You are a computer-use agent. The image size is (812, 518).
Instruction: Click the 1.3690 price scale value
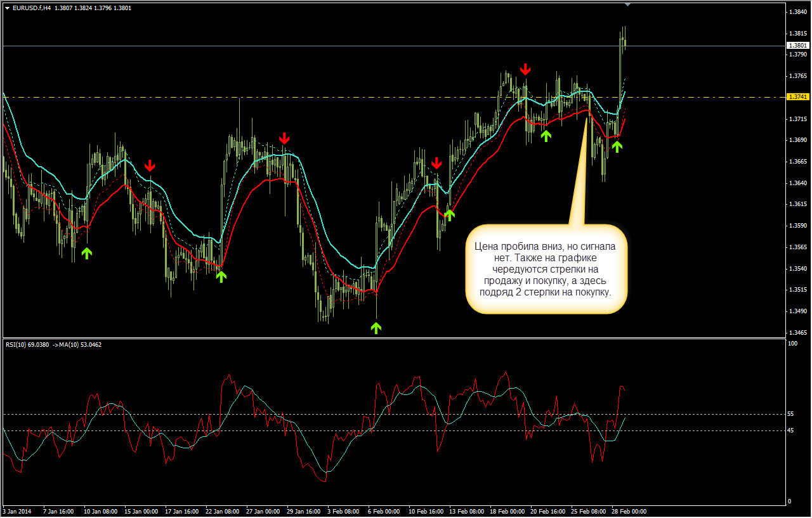(798, 140)
